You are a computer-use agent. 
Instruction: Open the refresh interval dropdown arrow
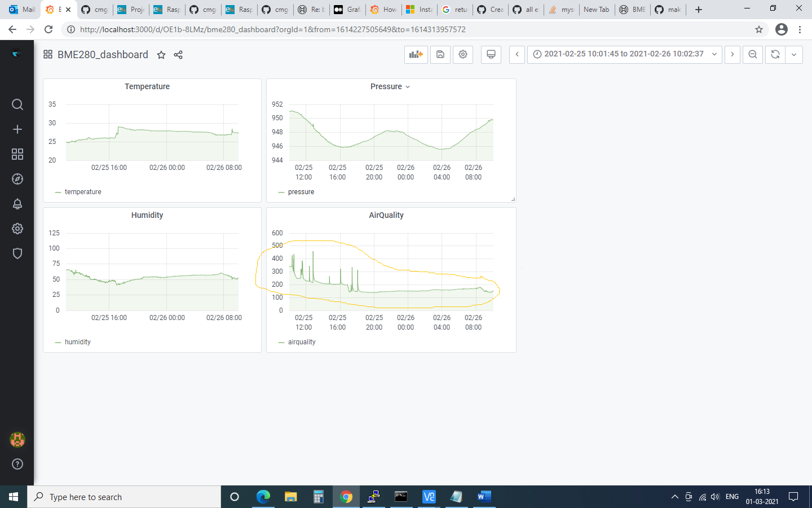[x=794, y=55]
